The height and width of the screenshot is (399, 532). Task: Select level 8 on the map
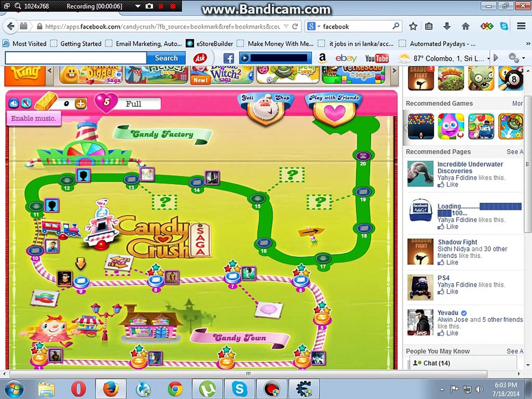pyautogui.click(x=156, y=281)
